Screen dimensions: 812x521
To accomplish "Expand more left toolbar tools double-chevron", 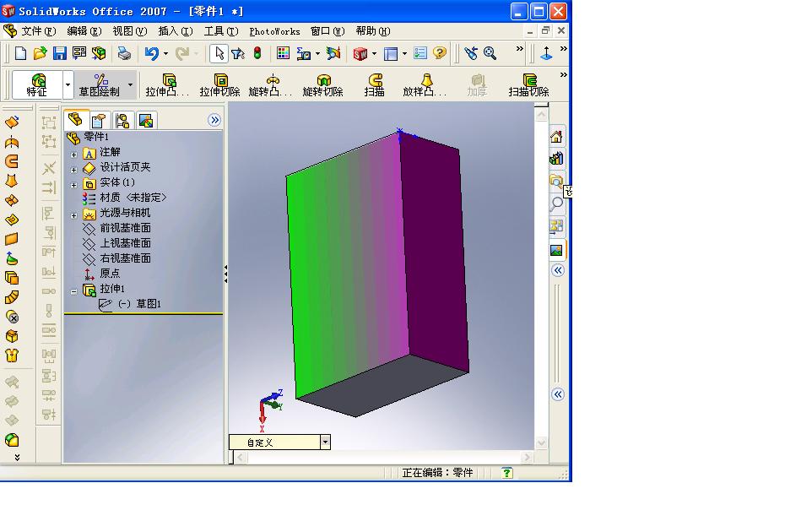I will pos(17,457).
